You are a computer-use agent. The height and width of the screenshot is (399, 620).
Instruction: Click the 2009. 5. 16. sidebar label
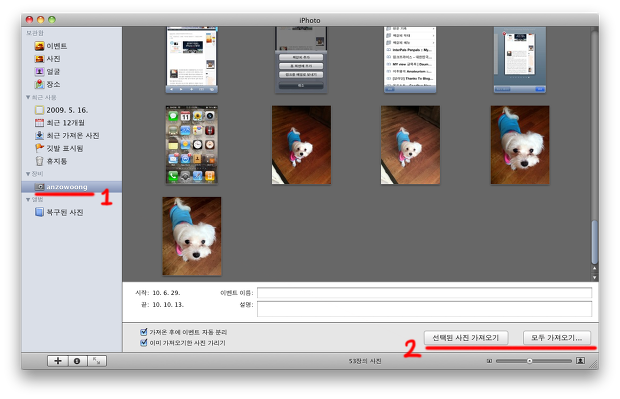click(x=67, y=110)
